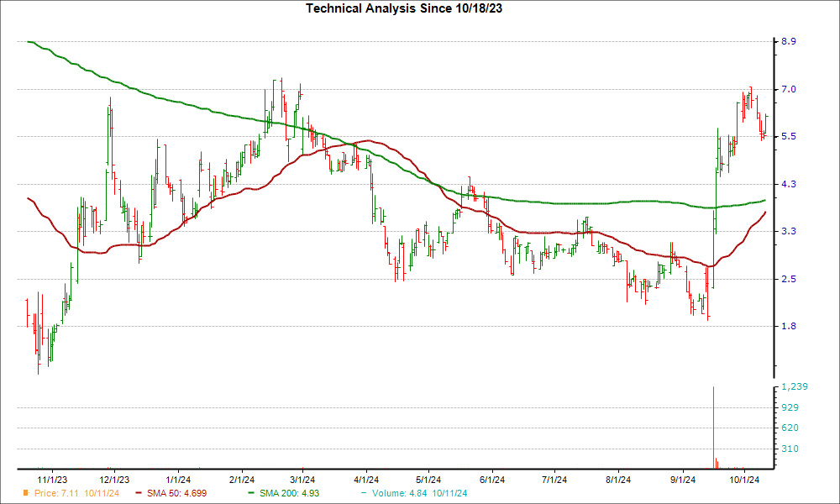Click the 3/1/24 date label
Image resolution: width=840 pixels, height=504 pixels.
coord(302,480)
